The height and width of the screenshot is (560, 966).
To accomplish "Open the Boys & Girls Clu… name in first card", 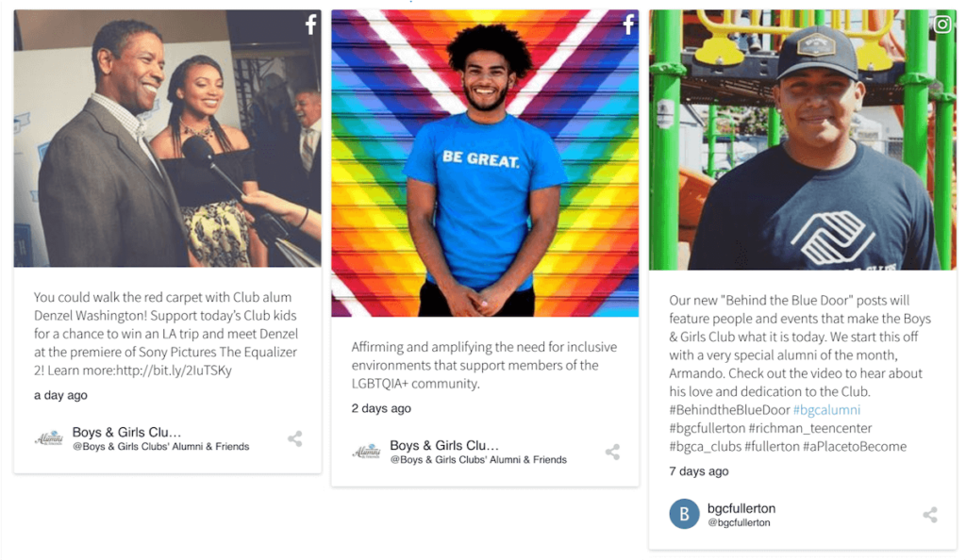I will click(x=126, y=432).
